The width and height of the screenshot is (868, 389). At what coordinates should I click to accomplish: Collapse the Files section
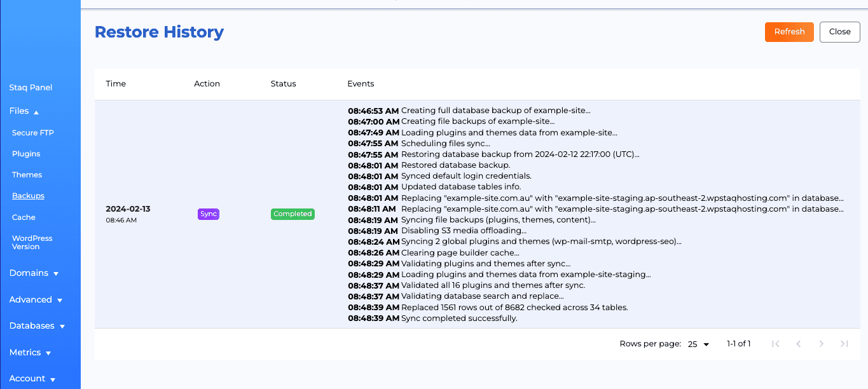[x=24, y=111]
